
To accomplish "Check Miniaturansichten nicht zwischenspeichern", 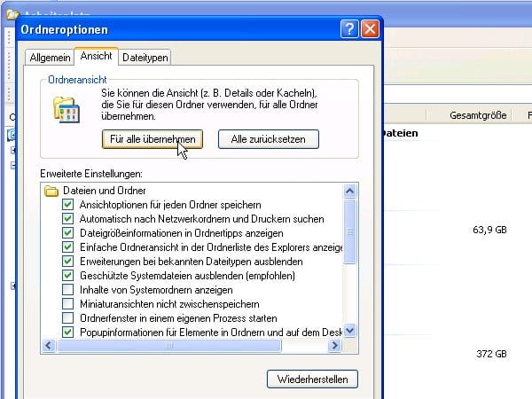I will 68,304.
